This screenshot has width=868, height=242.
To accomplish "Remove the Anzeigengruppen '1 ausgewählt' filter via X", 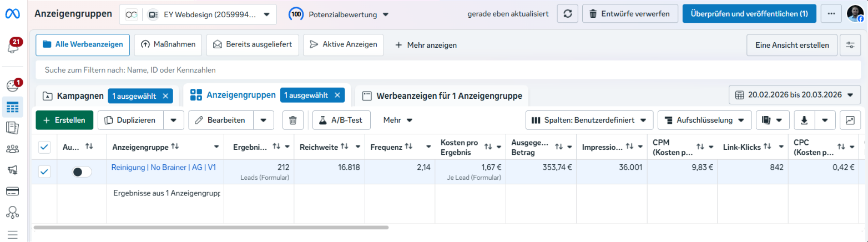I will [336, 95].
